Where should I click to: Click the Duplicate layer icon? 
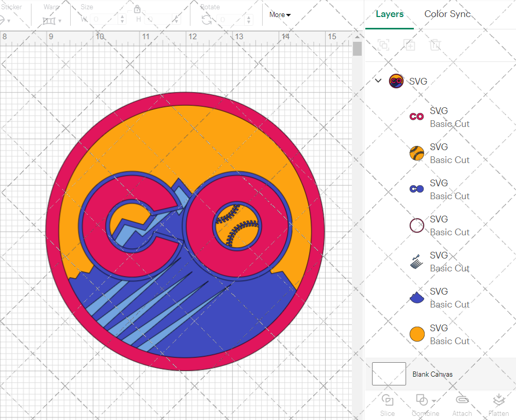tap(410, 45)
